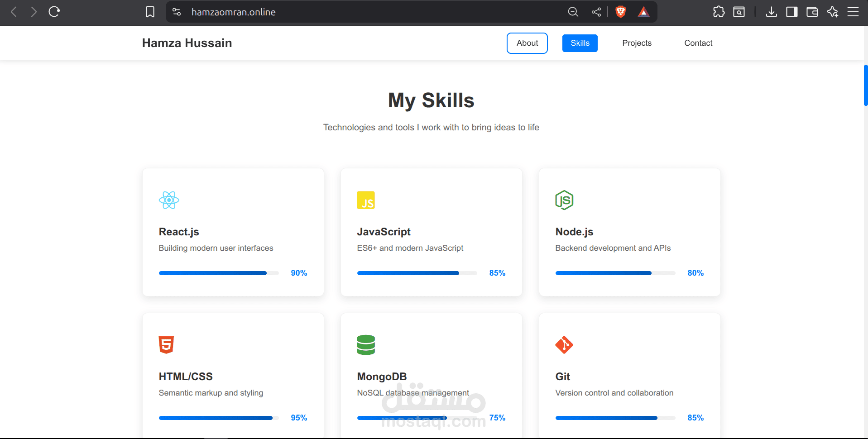Click "Building modern user interfaces" text

216,248
